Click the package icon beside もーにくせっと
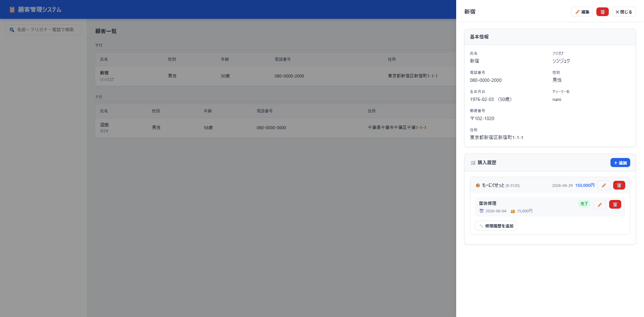This screenshot has width=644, height=317. [x=478, y=186]
